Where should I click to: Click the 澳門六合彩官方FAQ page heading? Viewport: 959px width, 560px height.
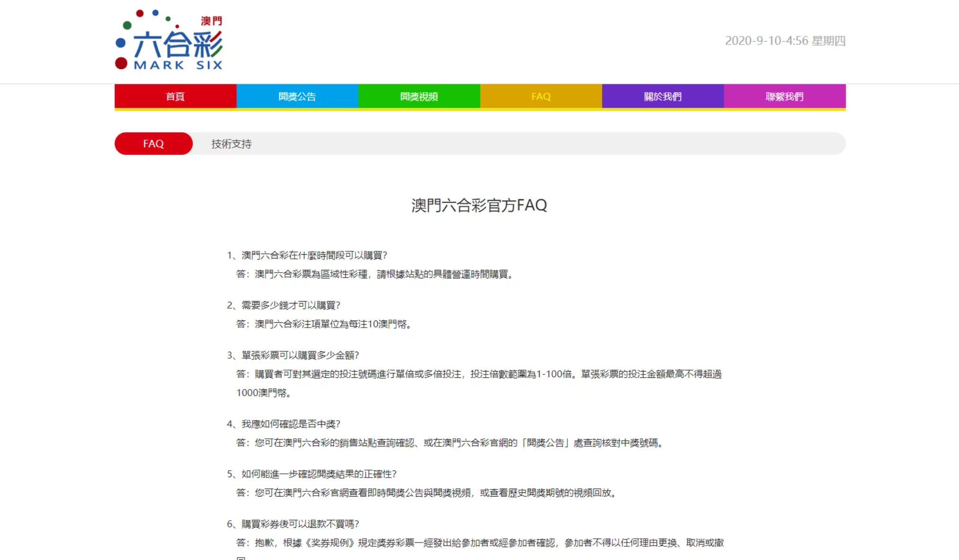point(479,205)
